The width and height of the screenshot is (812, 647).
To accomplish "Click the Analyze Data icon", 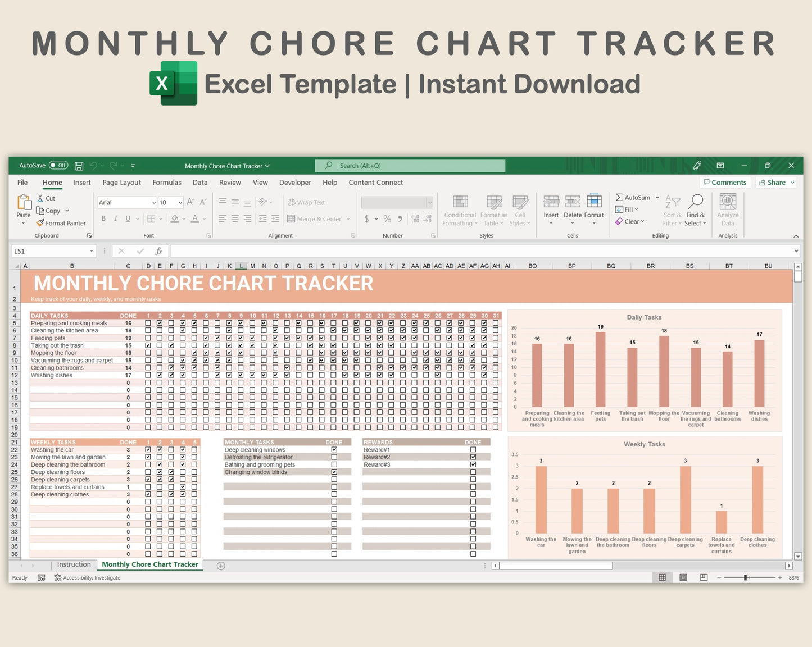I will click(x=728, y=202).
